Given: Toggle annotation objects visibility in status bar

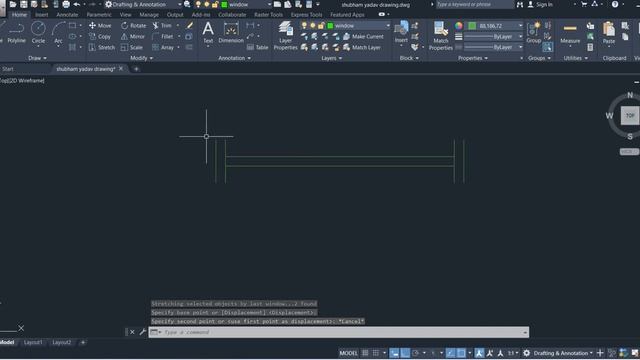Looking at the screenshot, I should (x=479, y=353).
